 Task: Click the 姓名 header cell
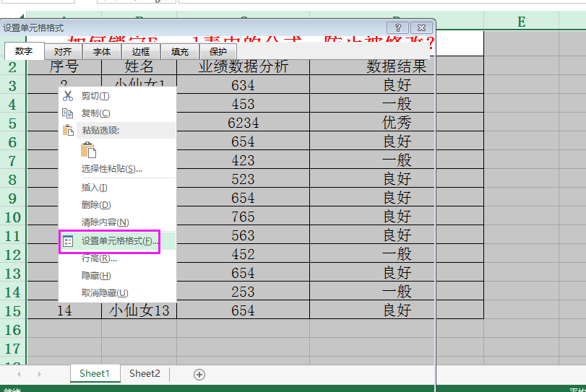[139, 67]
